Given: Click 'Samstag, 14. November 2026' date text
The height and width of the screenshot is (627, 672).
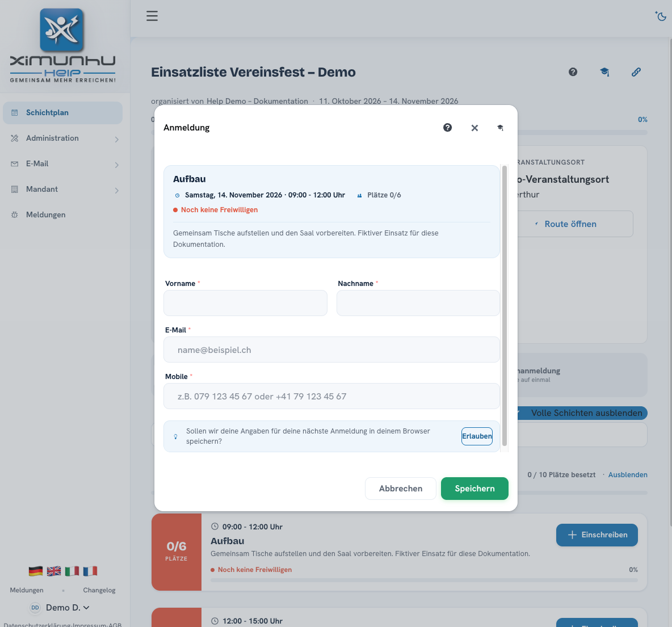Looking at the screenshot, I should click(234, 195).
